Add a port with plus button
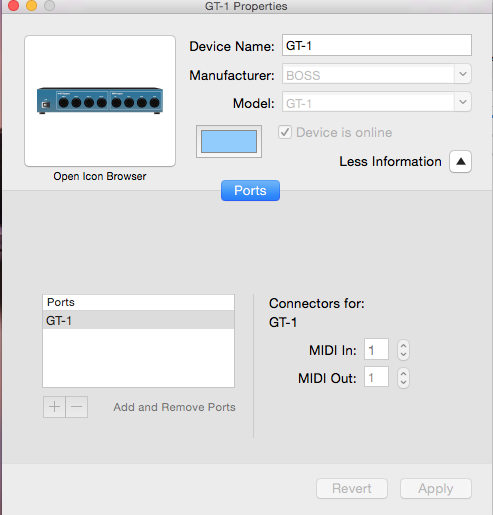This screenshot has height=515, width=493. (x=54, y=407)
